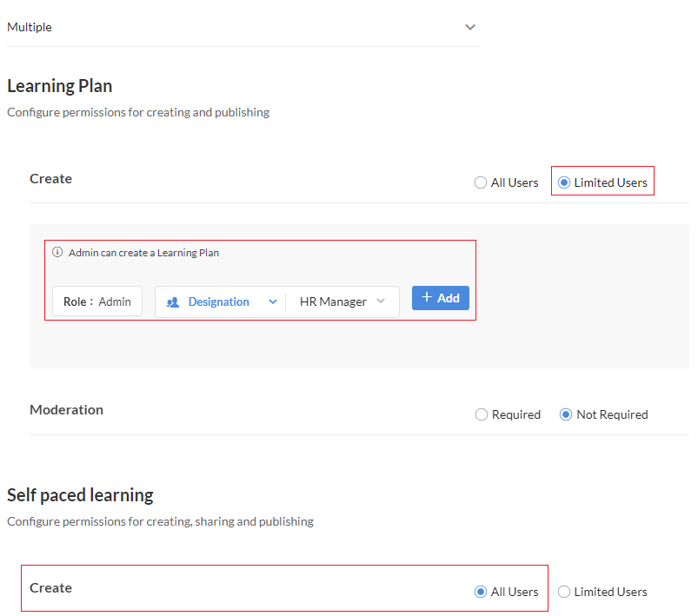Viewport: 698px width, 616px height.
Task: Click the Create label under Self paced learning
Action: click(x=50, y=588)
